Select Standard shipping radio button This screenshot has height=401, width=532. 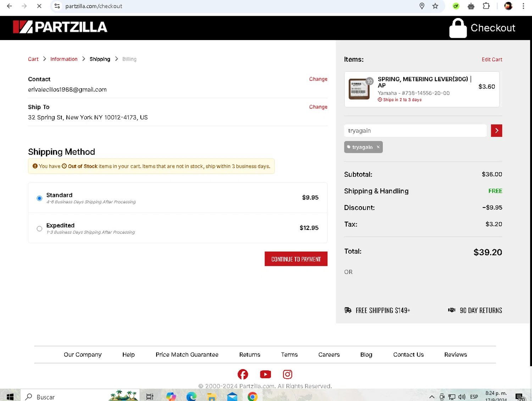tap(39, 198)
